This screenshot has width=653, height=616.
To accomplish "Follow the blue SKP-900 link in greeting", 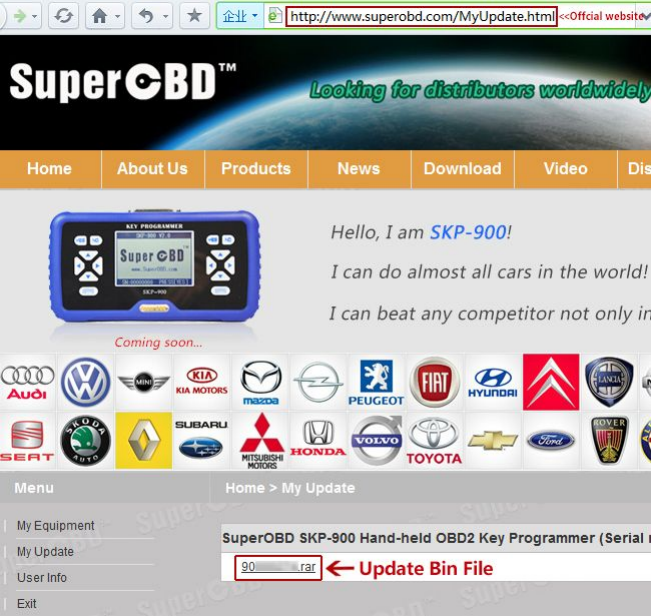I will click(468, 232).
